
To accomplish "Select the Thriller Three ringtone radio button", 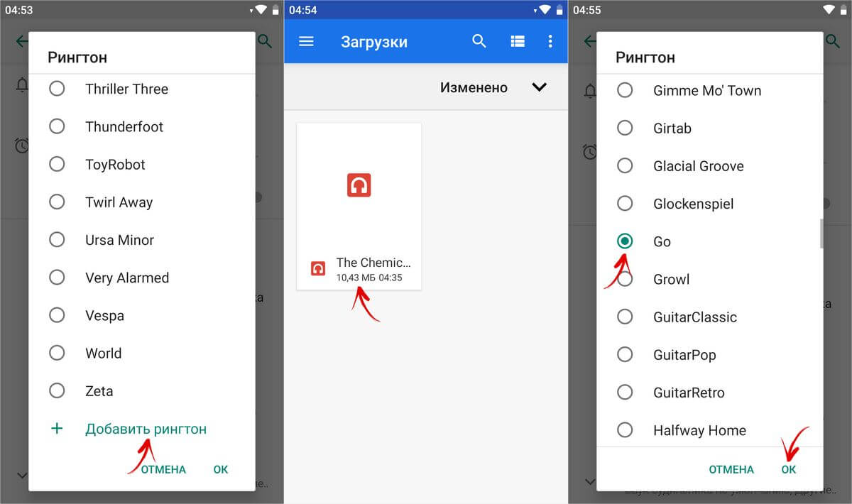I will tap(57, 89).
